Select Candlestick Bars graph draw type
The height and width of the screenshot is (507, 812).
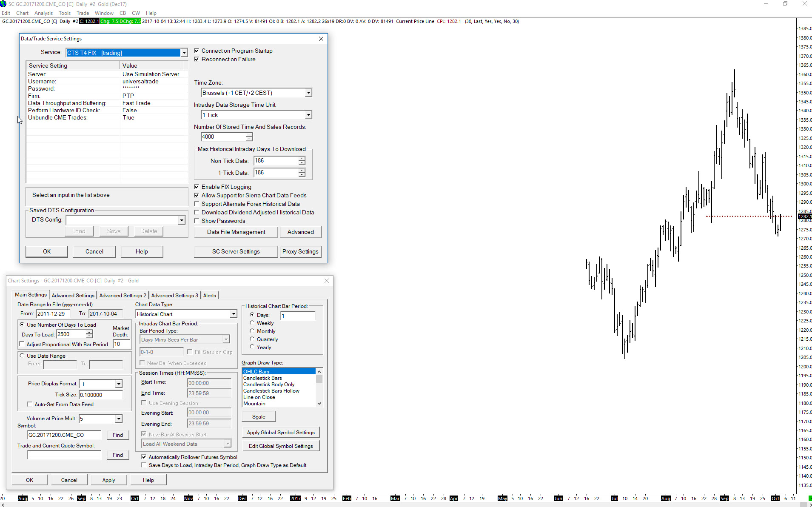pos(279,378)
